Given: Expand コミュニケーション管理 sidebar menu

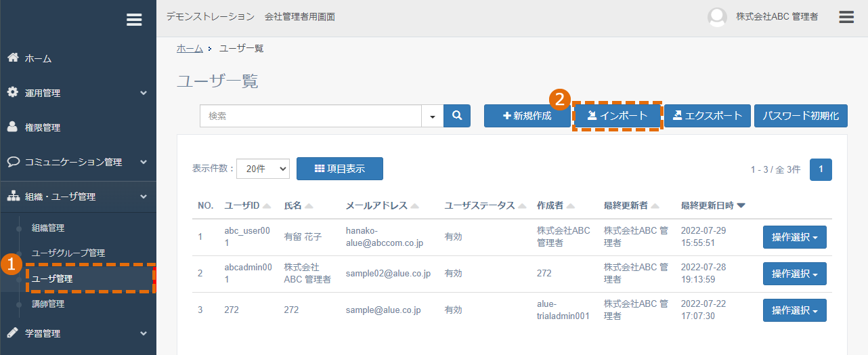Looking at the screenshot, I should pos(78,162).
